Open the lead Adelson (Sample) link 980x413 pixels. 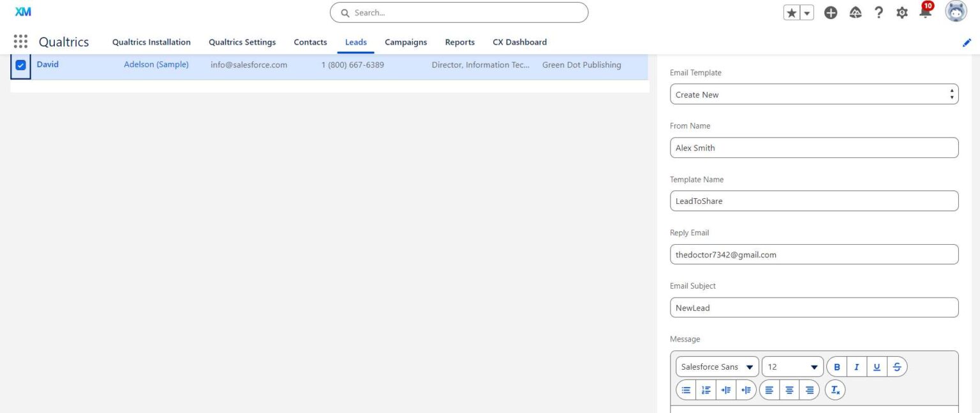[156, 64]
